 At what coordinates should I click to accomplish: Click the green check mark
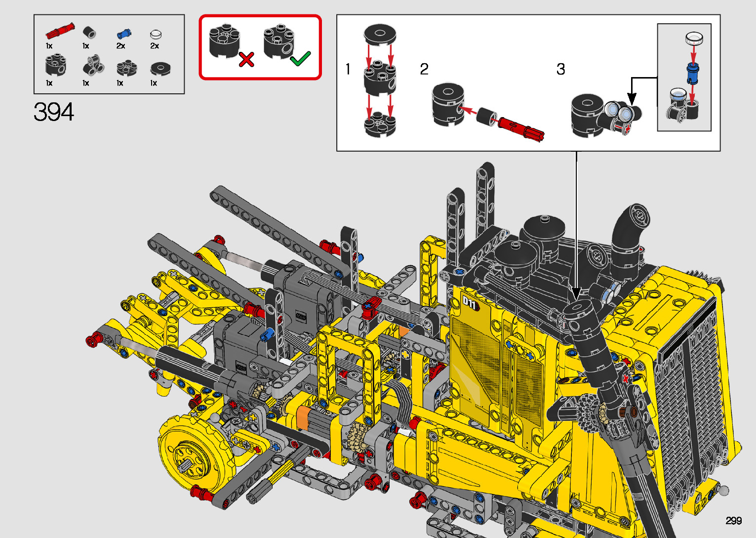tap(300, 58)
